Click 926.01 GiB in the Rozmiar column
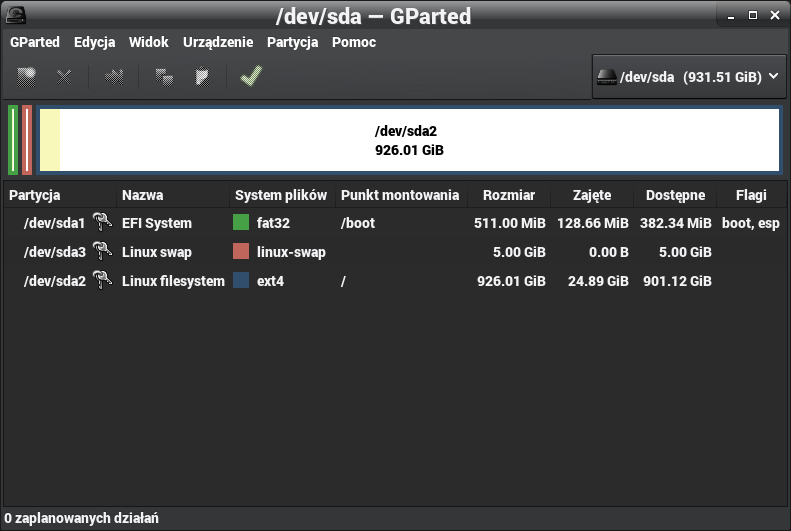The image size is (791, 531). coord(512,281)
